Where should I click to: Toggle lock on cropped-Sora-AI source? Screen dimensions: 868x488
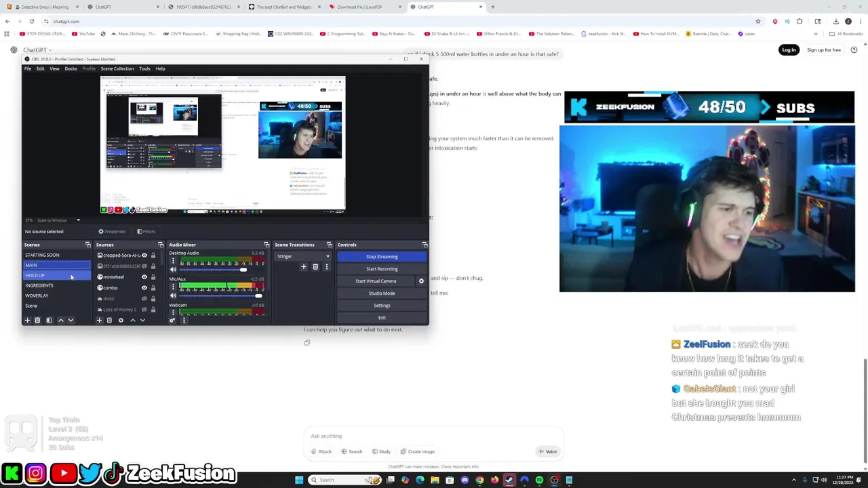(153, 256)
